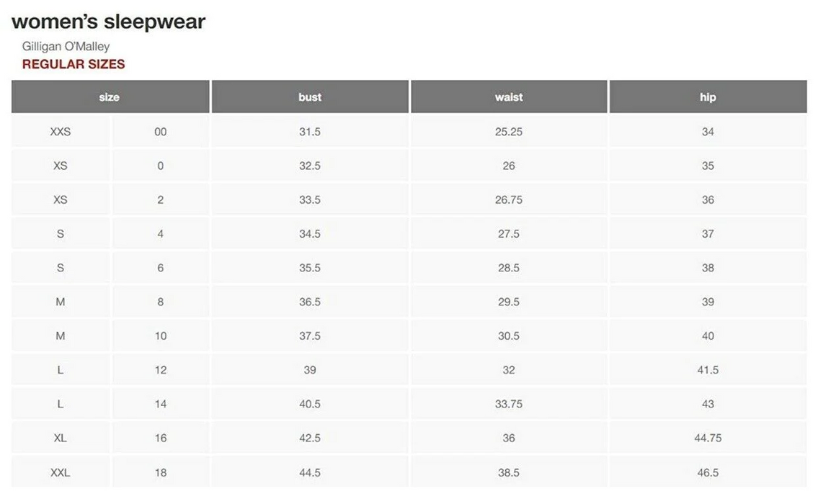818x504 pixels.
Task: Click the numeric size 00 cell
Action: (x=160, y=132)
